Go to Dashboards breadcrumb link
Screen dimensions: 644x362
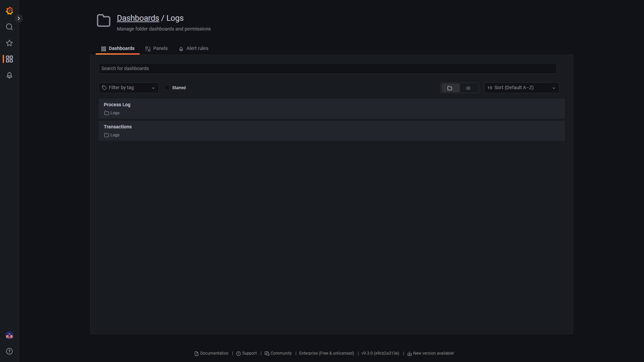click(138, 18)
